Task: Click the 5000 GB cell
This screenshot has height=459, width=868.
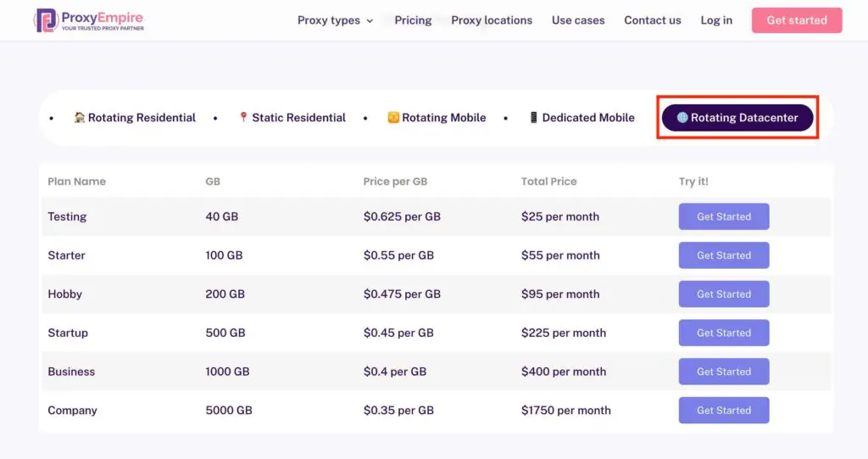Action: tap(229, 411)
